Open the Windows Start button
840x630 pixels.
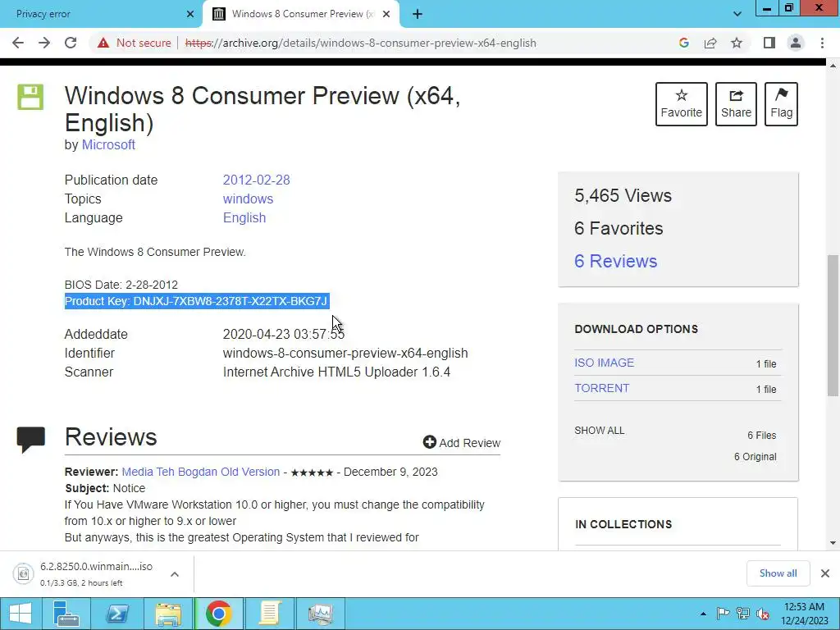[21, 614]
